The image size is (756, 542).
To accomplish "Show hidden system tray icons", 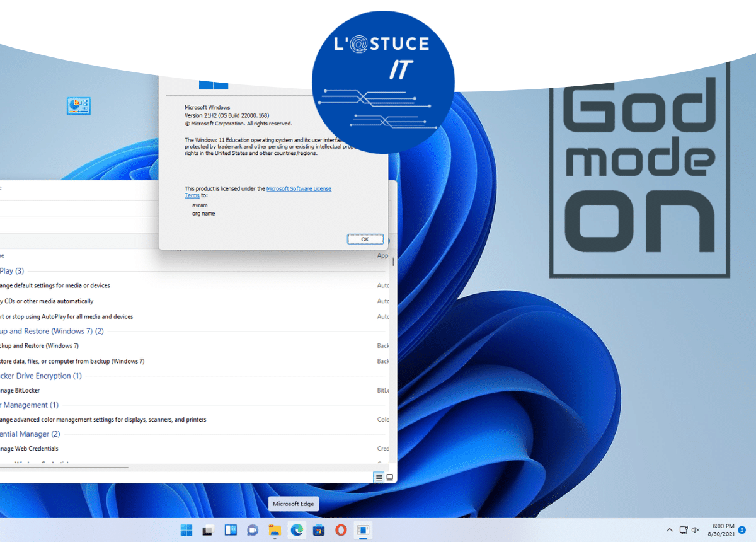I will pos(670,530).
